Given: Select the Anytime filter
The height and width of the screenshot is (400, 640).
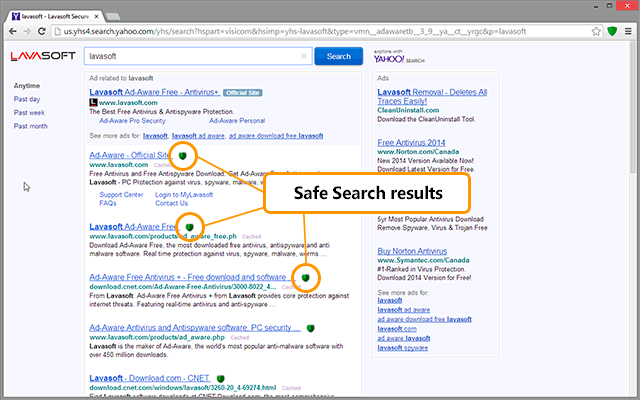Looking at the screenshot, I should [x=27, y=86].
